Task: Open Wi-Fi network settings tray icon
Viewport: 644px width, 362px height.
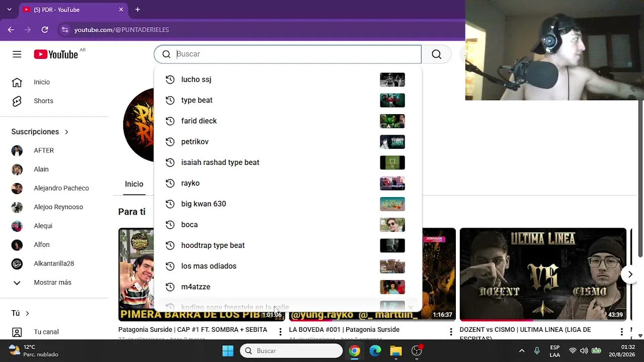Action: 573,351
